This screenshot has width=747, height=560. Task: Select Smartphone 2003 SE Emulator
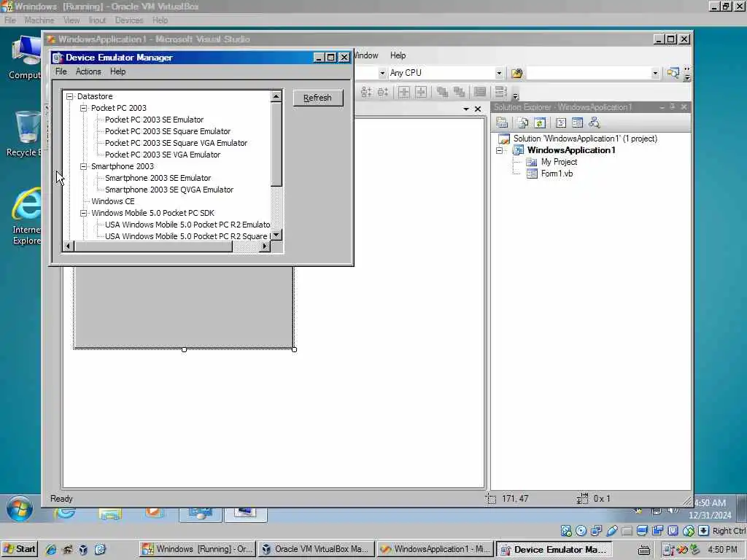coord(158,178)
